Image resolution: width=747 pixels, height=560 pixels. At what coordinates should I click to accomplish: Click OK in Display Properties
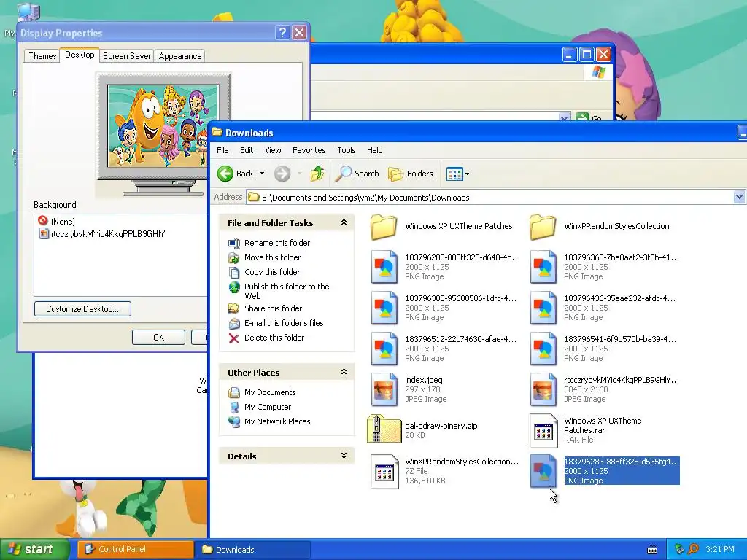(x=158, y=337)
